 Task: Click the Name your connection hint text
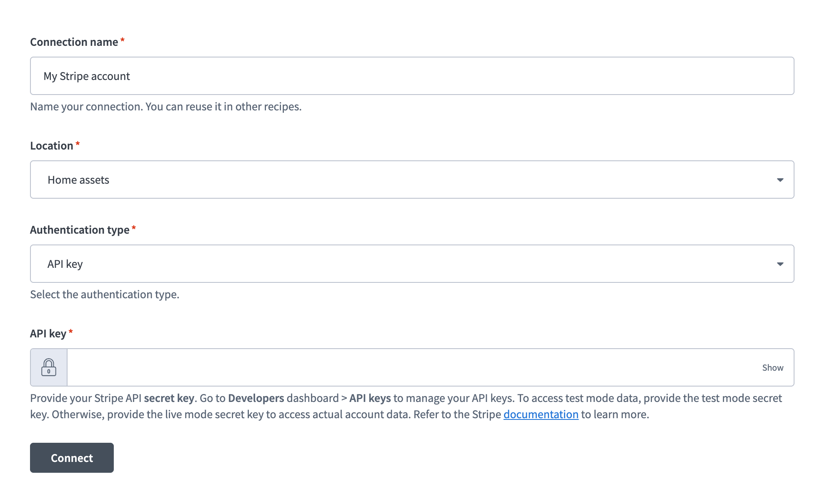tap(165, 107)
